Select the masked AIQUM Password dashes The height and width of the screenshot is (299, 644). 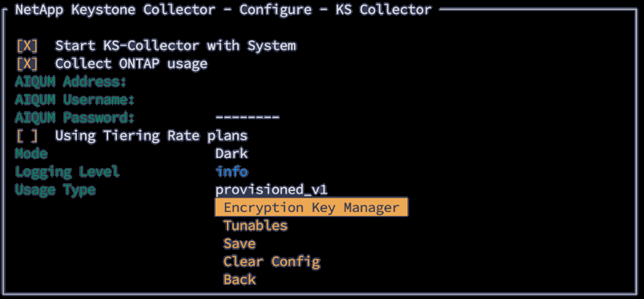tap(247, 117)
